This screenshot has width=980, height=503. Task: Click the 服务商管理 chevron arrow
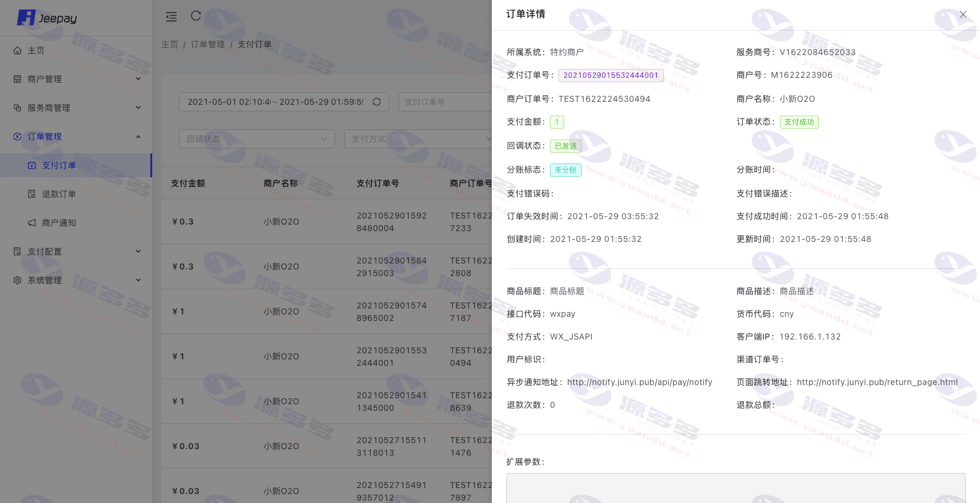coord(138,108)
